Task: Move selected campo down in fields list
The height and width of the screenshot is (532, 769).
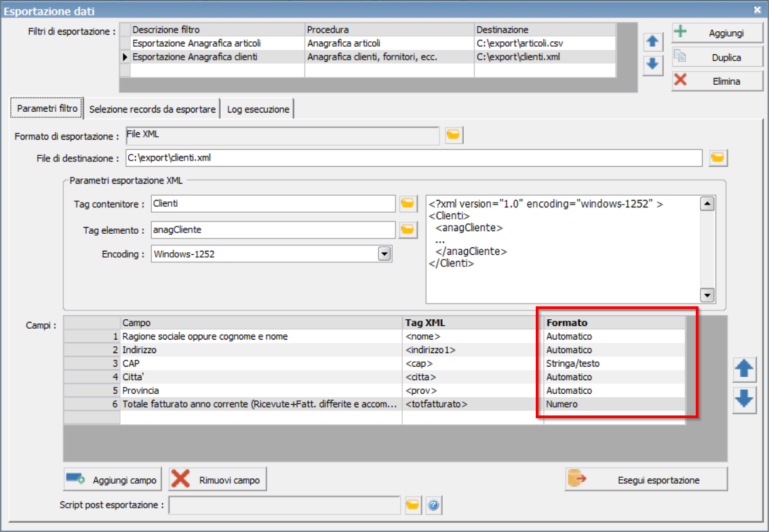Action: pos(744,400)
